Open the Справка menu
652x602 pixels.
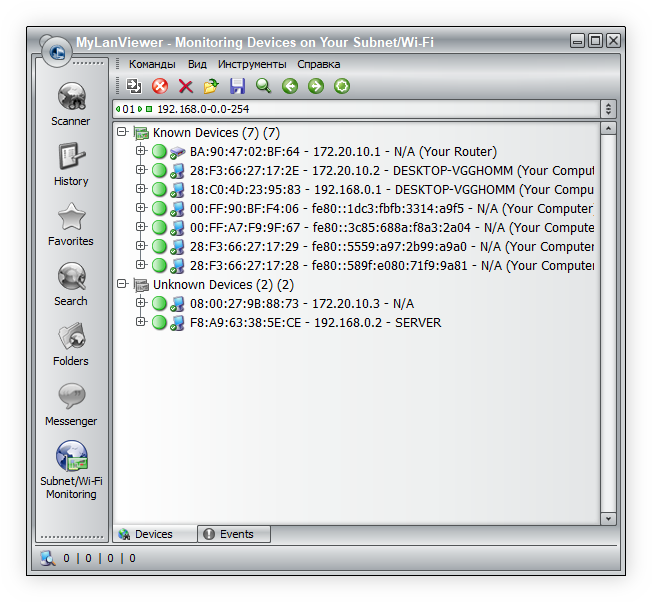click(x=319, y=64)
